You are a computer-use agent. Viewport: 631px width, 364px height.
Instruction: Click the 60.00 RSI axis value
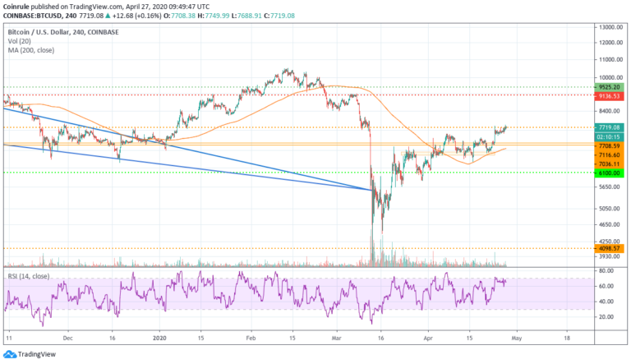pos(606,286)
